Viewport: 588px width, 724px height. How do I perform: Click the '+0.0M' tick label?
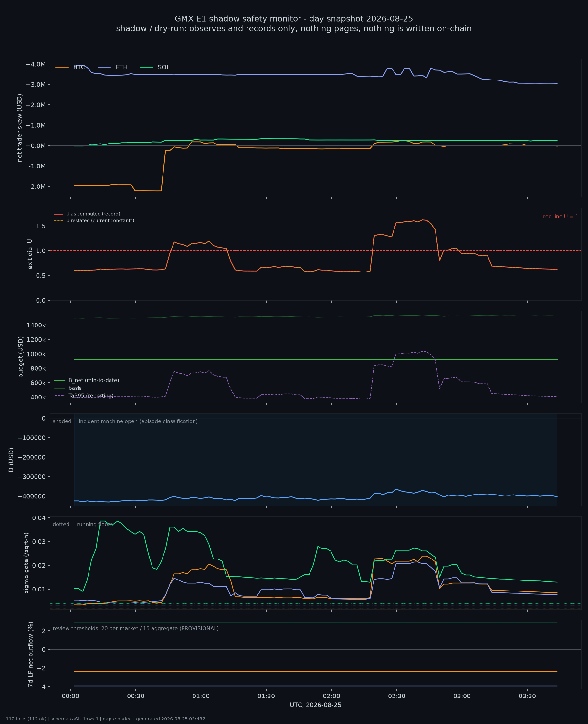(x=36, y=146)
